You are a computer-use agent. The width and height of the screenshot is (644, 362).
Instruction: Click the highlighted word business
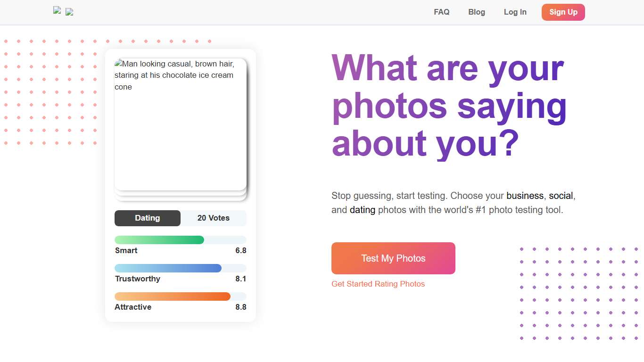click(525, 196)
